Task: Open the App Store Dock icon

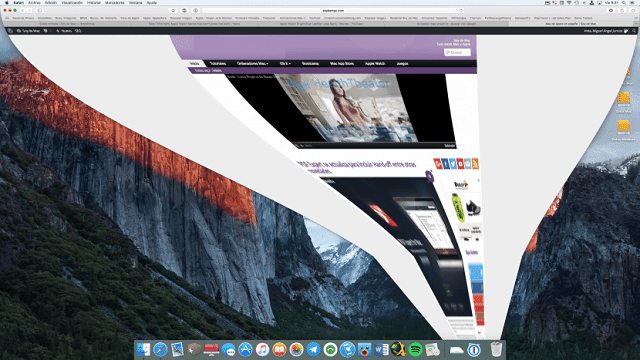Action: click(x=245, y=349)
